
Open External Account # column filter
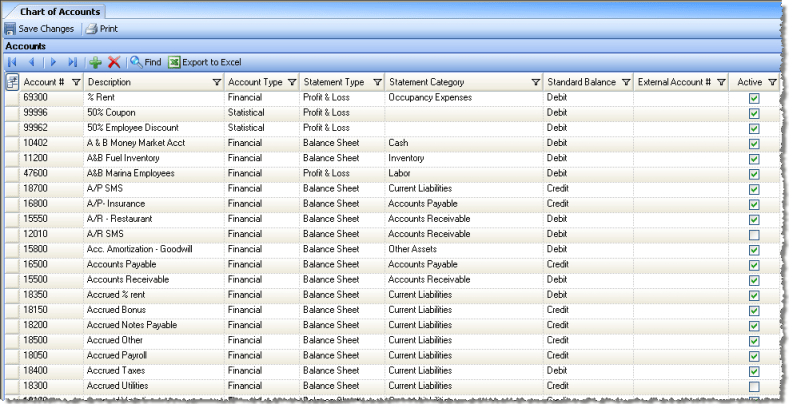[721, 82]
